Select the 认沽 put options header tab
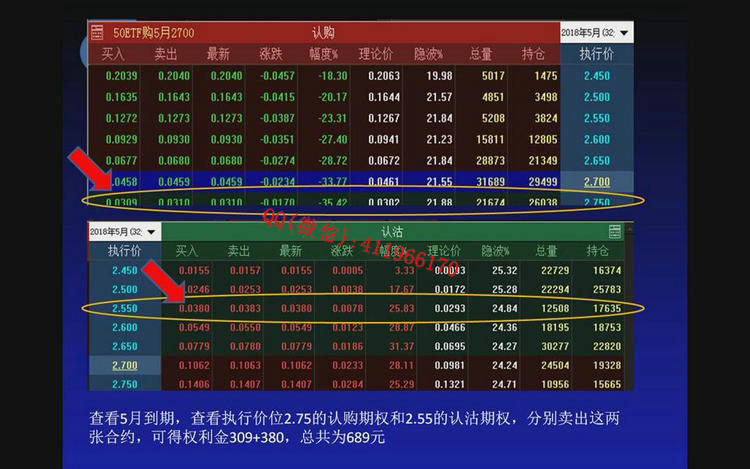750x469 pixels. (377, 231)
